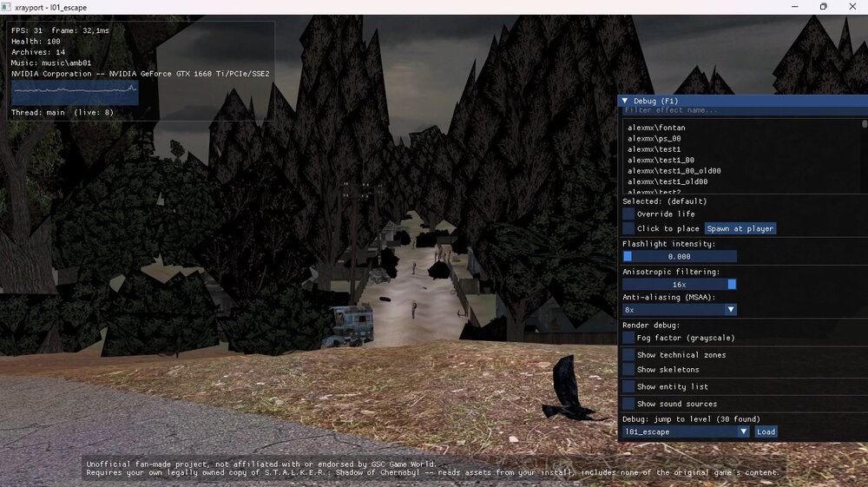Adjust Anisotropic filtering 16x slider
868x487 pixels.
tap(680, 285)
